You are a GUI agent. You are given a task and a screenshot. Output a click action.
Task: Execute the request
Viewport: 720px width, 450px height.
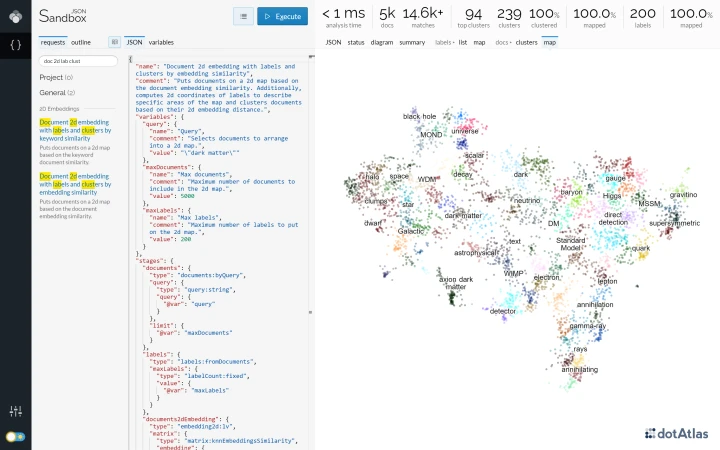[x=282, y=17]
